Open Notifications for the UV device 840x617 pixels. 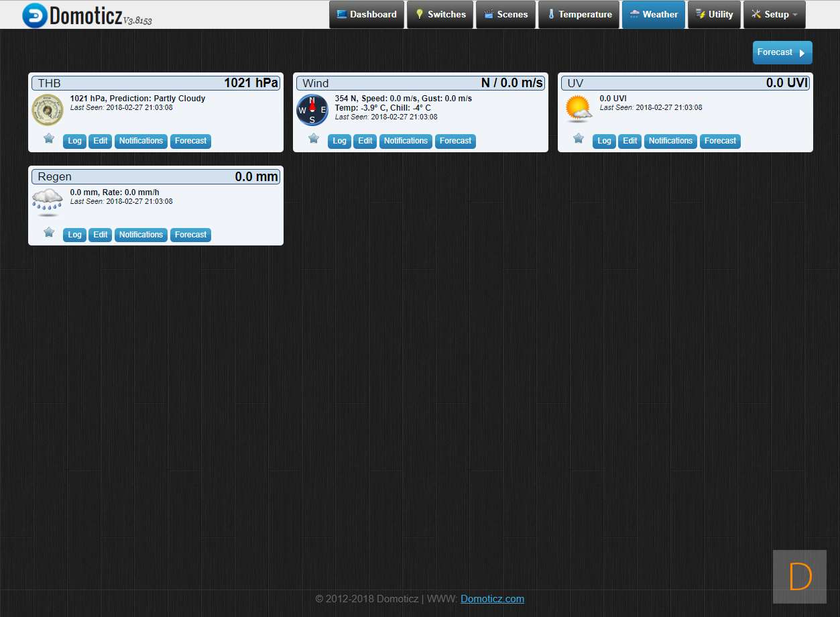coord(670,142)
